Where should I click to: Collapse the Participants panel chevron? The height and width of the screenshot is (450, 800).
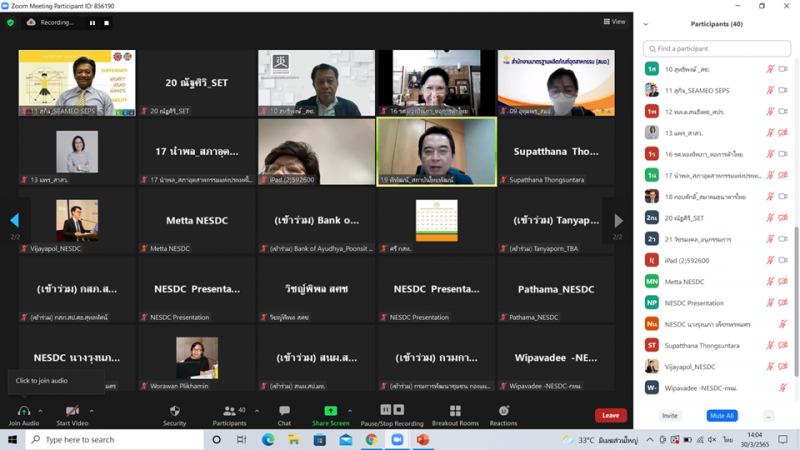pos(646,24)
